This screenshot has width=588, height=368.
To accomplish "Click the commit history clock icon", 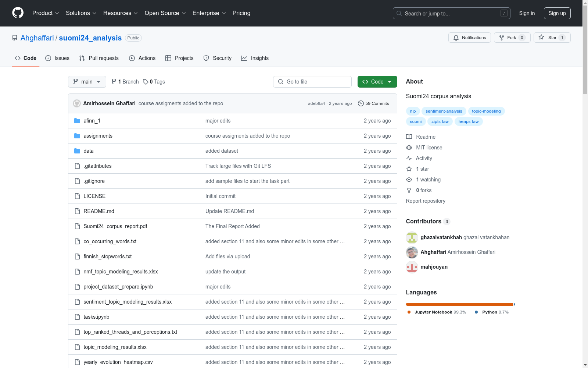I will pyautogui.click(x=361, y=103).
